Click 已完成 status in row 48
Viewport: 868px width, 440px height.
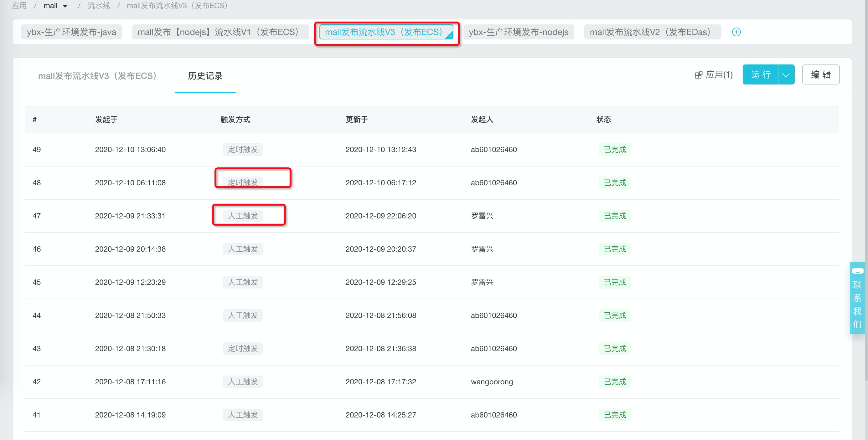[615, 183]
